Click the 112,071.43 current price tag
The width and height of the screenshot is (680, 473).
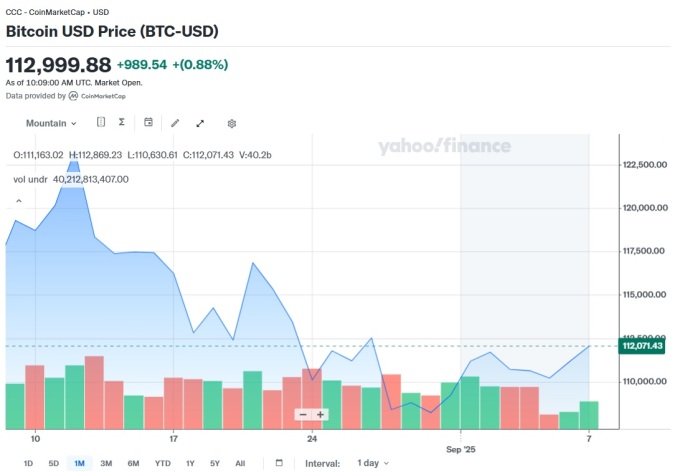click(x=642, y=346)
